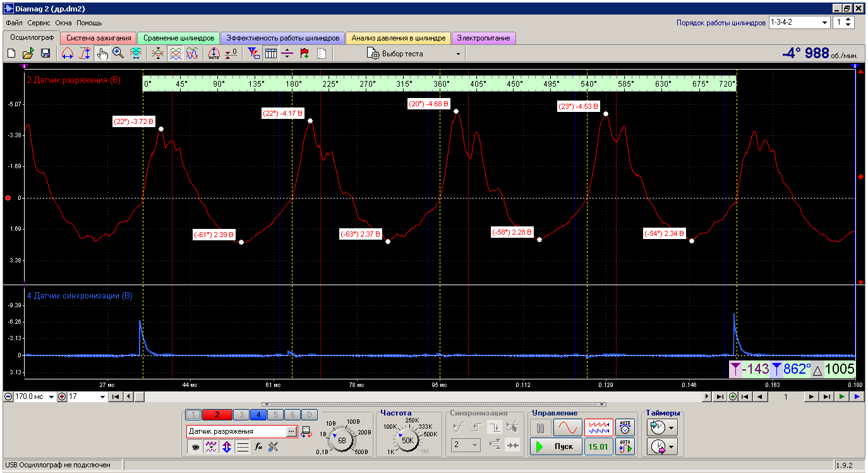Viewport: 868px width, 473px height.
Task: Click the green 15.01 readout
Action: tap(598, 446)
